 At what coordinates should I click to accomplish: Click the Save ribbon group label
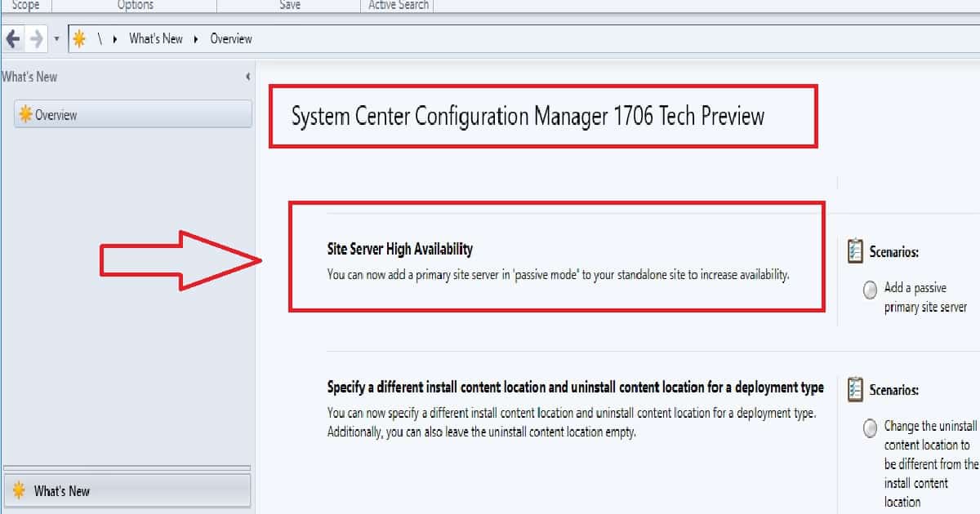pos(289,5)
